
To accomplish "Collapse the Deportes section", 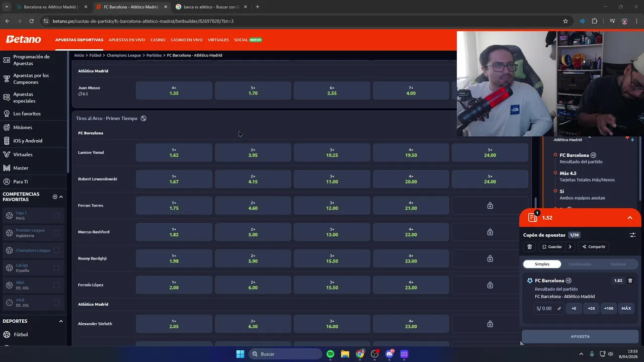I will point(61,321).
